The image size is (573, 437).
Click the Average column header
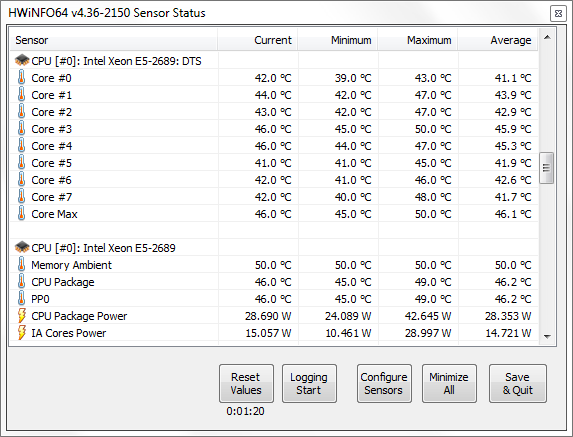pos(498,40)
